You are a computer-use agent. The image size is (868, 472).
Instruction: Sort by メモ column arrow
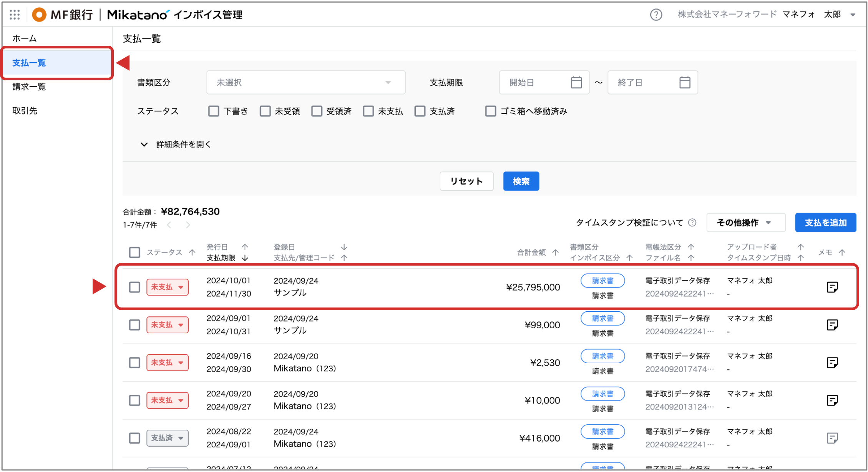(842, 252)
